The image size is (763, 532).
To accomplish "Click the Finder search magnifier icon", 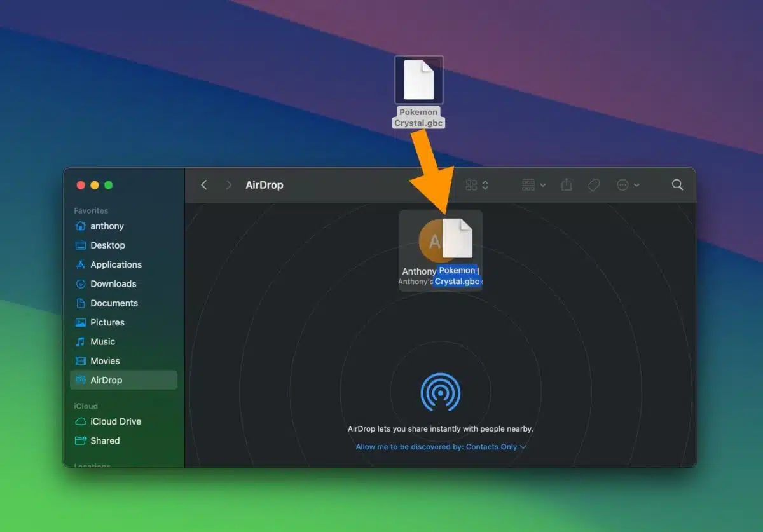I will pos(677,185).
